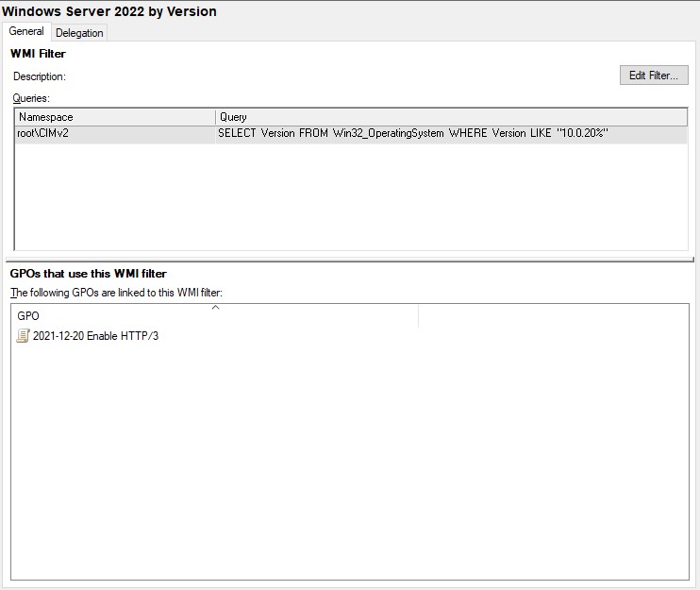Screen dimensions: 700x590
Task: Click the sort arrow above GPO column
Action: coord(216,308)
